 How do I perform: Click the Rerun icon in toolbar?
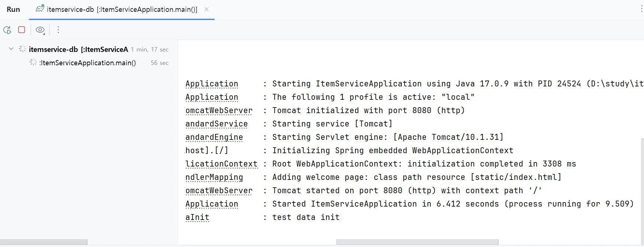(7, 30)
